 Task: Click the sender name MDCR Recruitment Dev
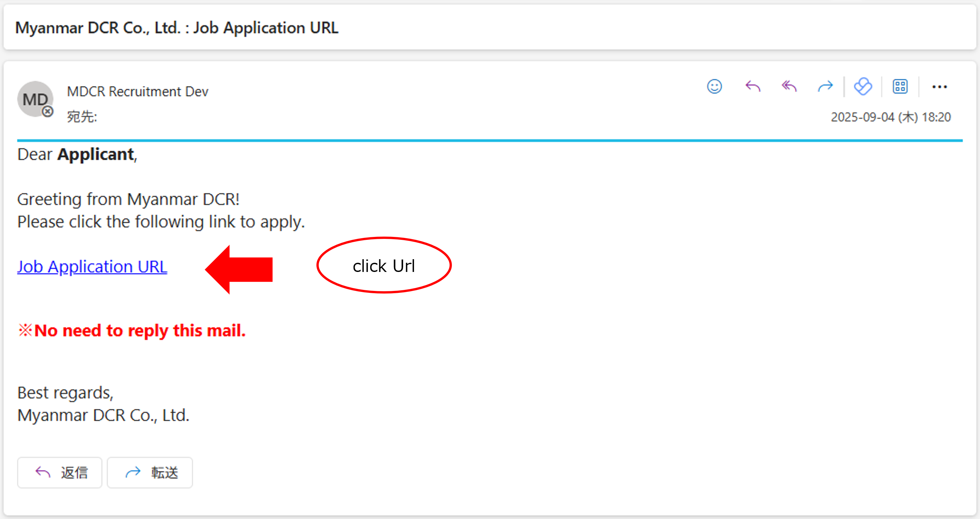pyautogui.click(x=137, y=92)
